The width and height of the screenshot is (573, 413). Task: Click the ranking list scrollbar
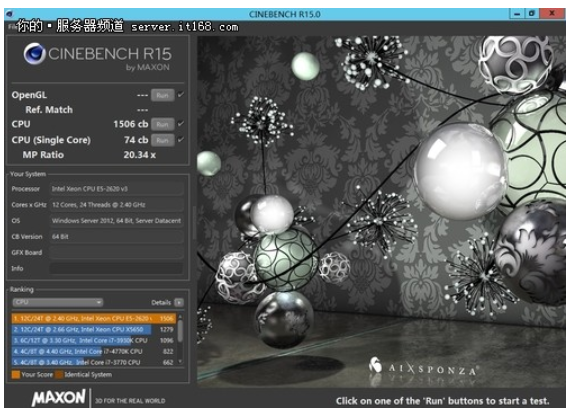(180, 332)
